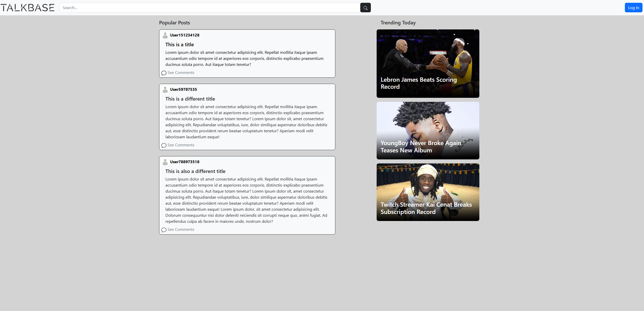Click the User788973518 avatar icon
This screenshot has width=644, height=311.
(165, 162)
